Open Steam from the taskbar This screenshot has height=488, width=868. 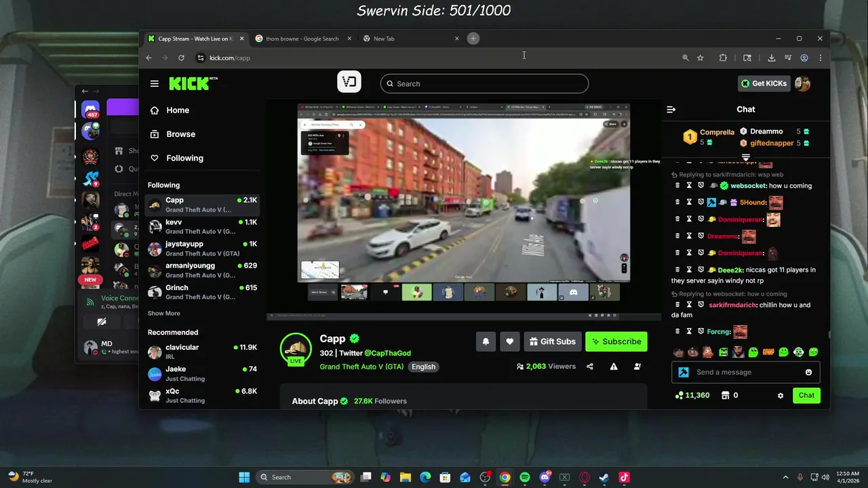coord(604,477)
